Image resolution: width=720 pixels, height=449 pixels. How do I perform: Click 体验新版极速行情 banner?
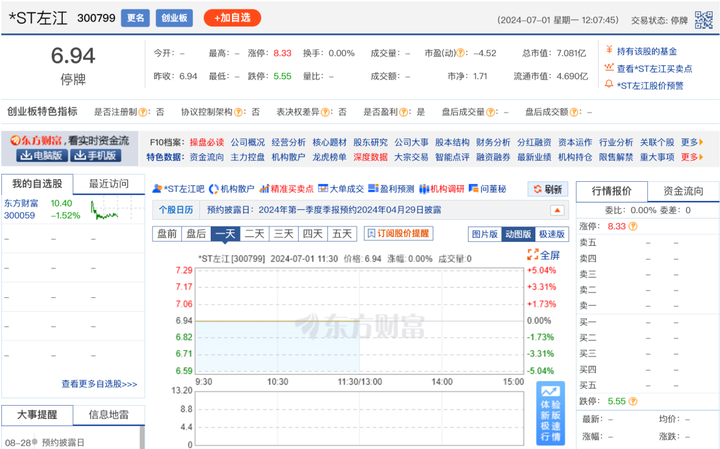coord(551,414)
